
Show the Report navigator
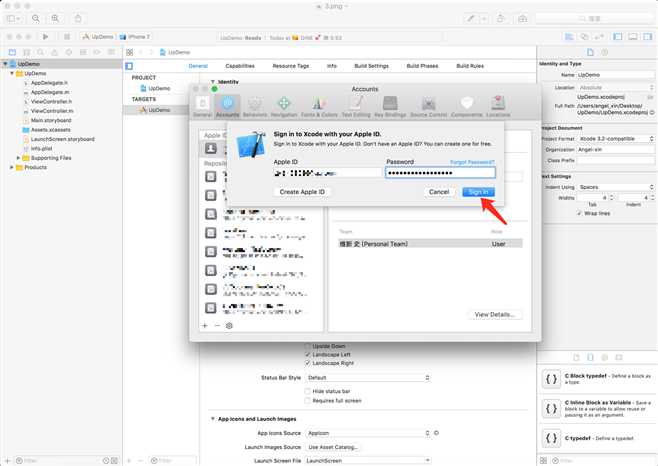[112, 52]
